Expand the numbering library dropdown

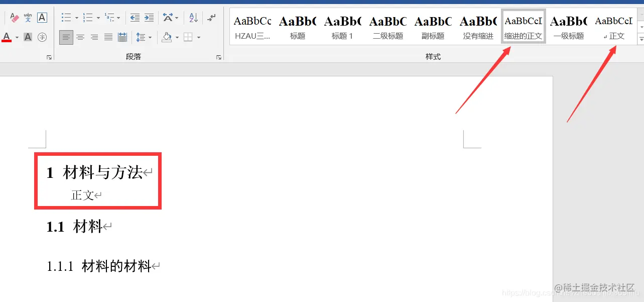(x=97, y=18)
